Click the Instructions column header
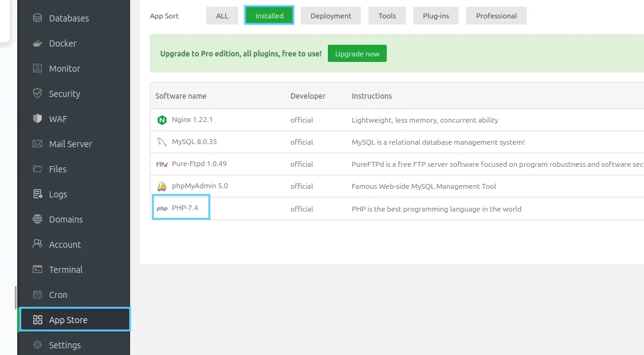644x355 pixels. coord(371,96)
